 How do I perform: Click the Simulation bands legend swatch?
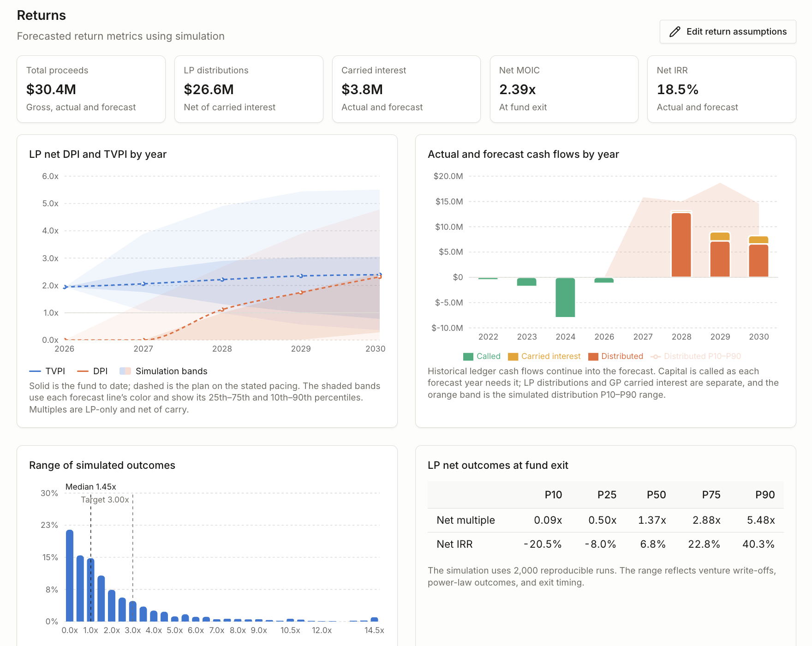pos(125,371)
